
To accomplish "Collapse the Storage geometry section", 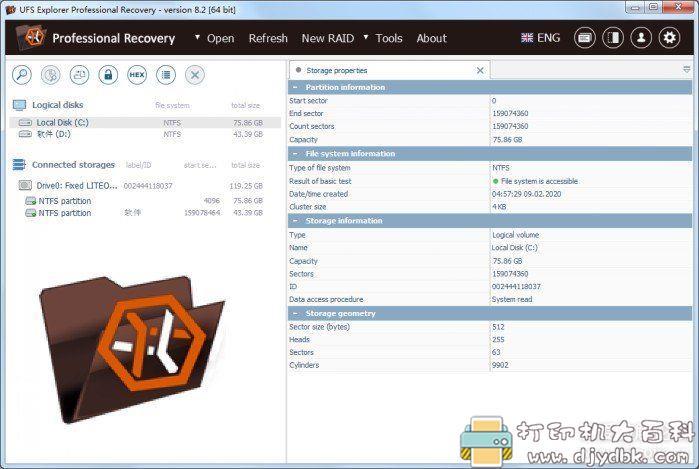I will [x=296, y=313].
